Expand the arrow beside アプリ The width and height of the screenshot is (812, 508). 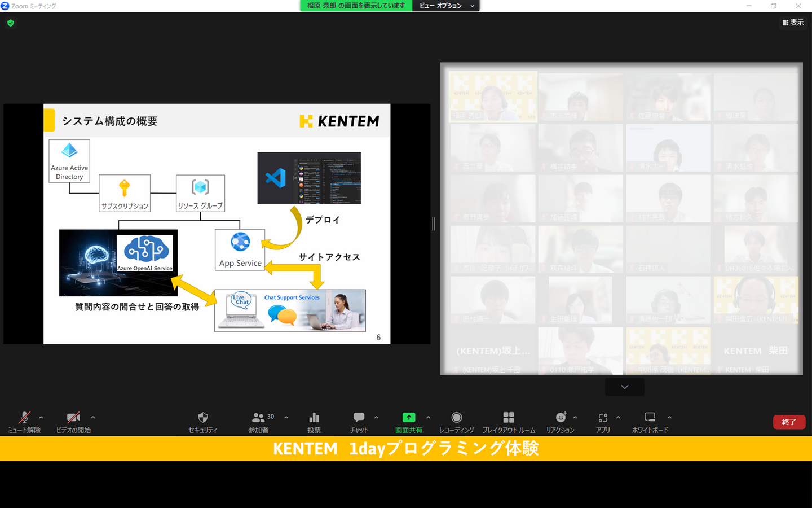[619, 418]
